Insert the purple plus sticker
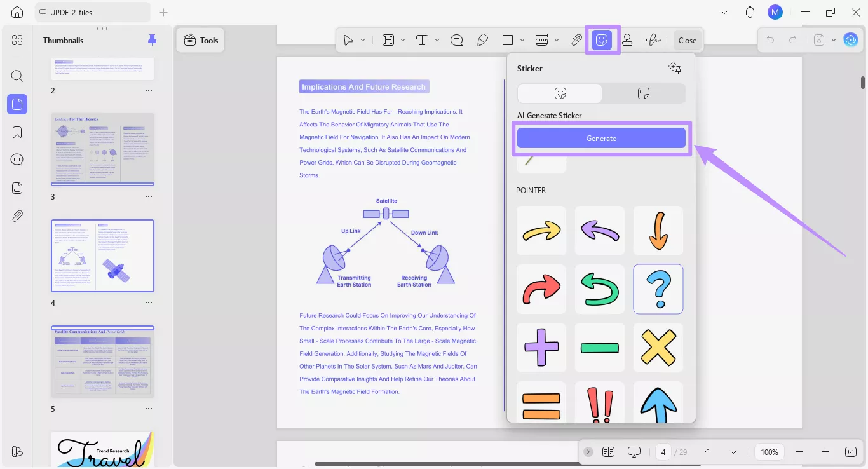The height and width of the screenshot is (469, 868). (x=541, y=348)
